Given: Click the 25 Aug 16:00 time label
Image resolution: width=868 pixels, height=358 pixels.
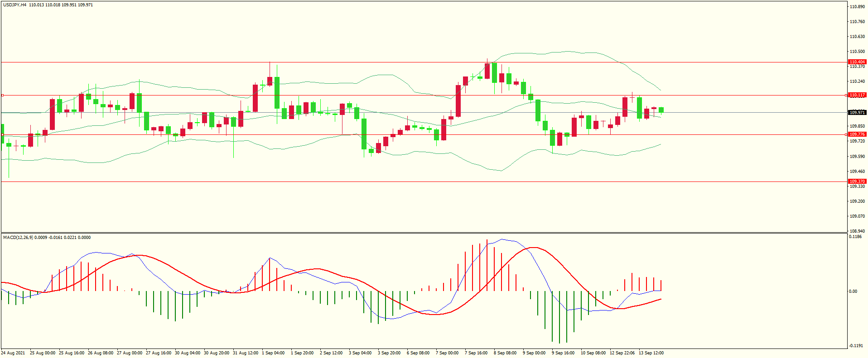Looking at the screenshot, I should [x=72, y=353].
